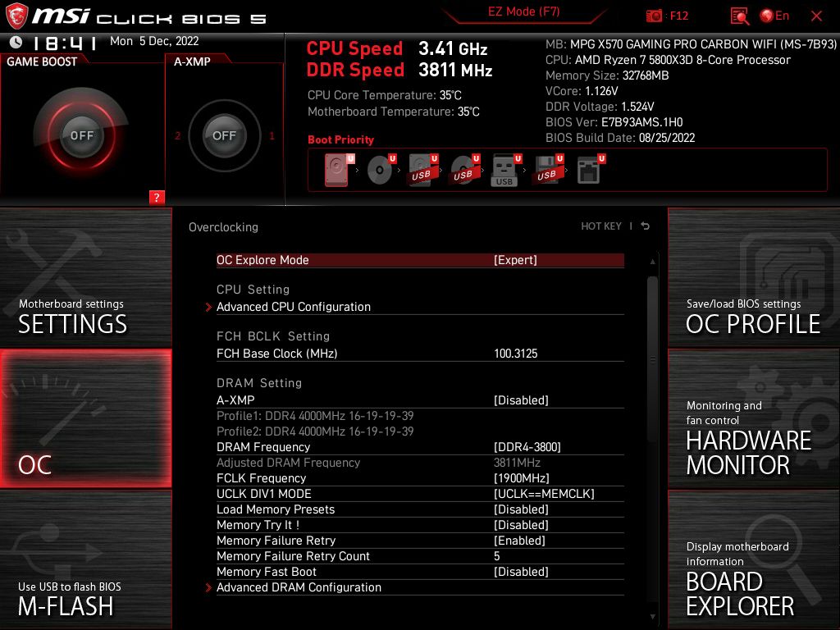
Task: Change OC Explore Mode [Expert] value
Action: (x=515, y=260)
